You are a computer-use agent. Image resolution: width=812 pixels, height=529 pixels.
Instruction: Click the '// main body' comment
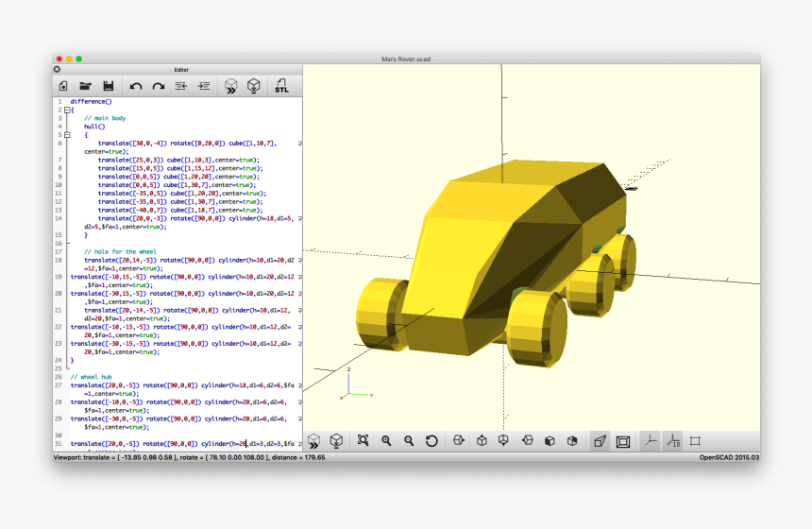[x=105, y=118]
